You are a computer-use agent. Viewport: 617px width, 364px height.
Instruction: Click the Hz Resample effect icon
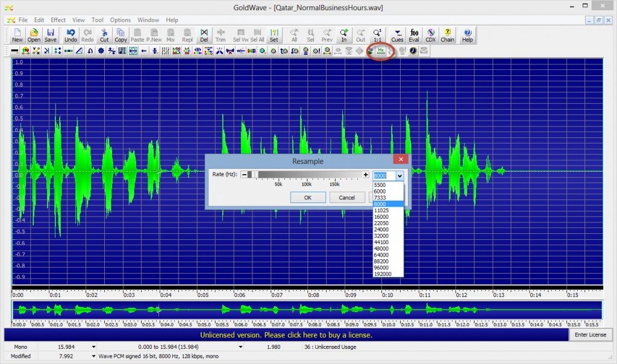tap(381, 51)
